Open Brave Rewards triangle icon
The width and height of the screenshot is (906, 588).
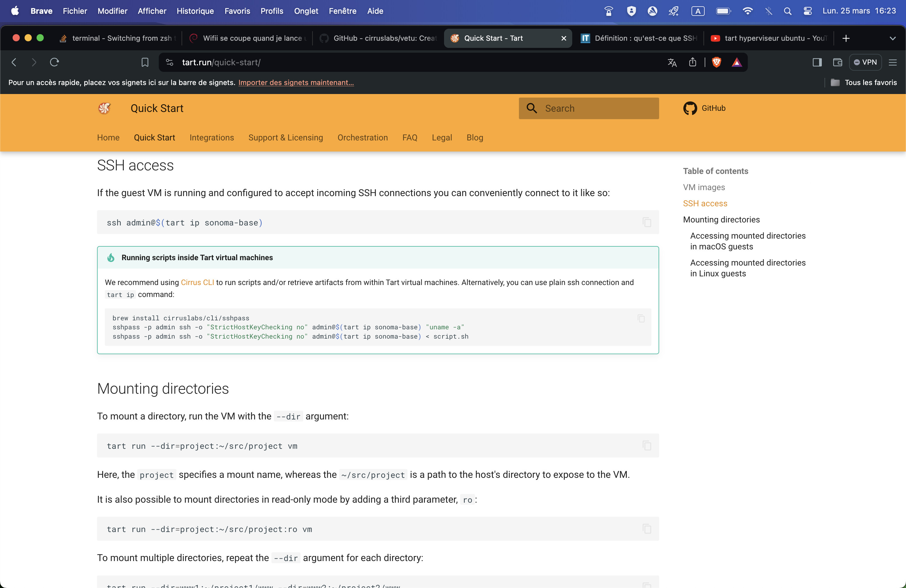737,62
